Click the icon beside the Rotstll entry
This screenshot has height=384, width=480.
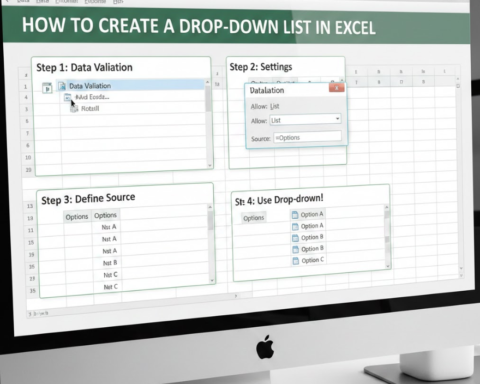tap(75, 108)
